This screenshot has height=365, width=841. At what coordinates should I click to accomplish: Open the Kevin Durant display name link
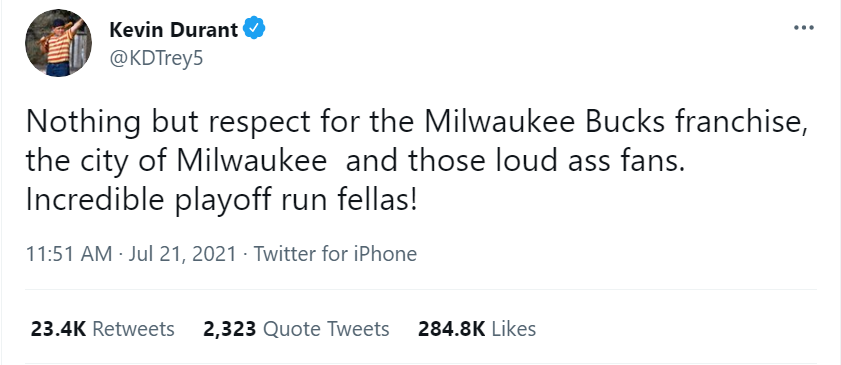pos(174,29)
